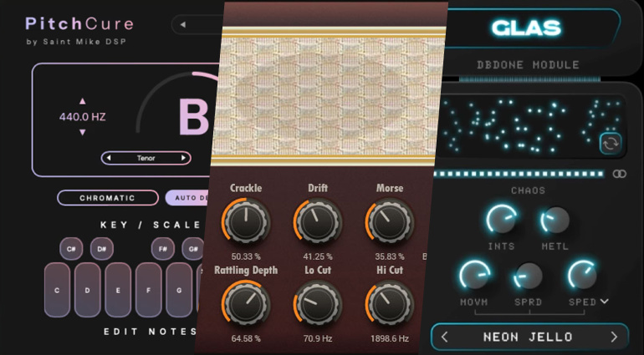This screenshot has width=644, height=355.
Task: Toggle the E note key
Action: 118,290
